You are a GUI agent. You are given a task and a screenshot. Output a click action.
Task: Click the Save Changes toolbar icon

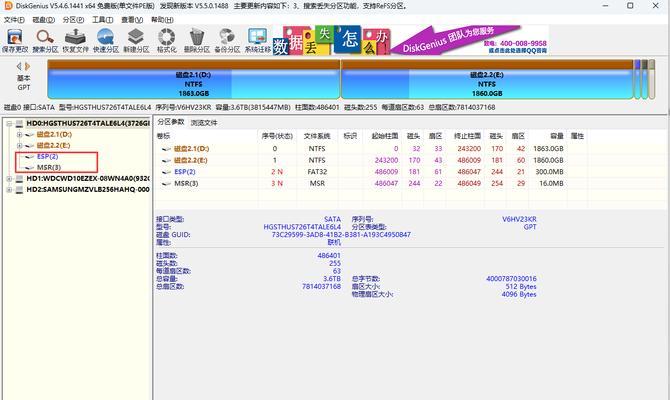tap(15, 37)
